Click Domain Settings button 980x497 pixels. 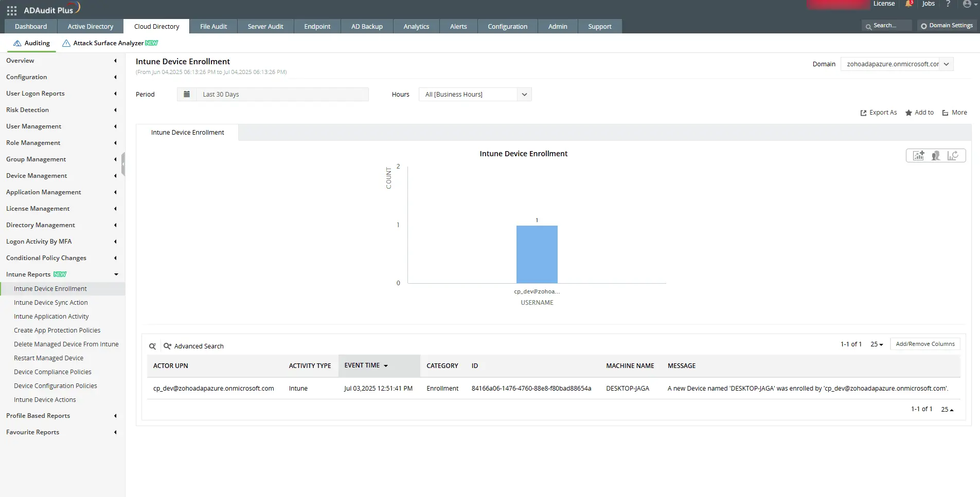[x=947, y=26]
